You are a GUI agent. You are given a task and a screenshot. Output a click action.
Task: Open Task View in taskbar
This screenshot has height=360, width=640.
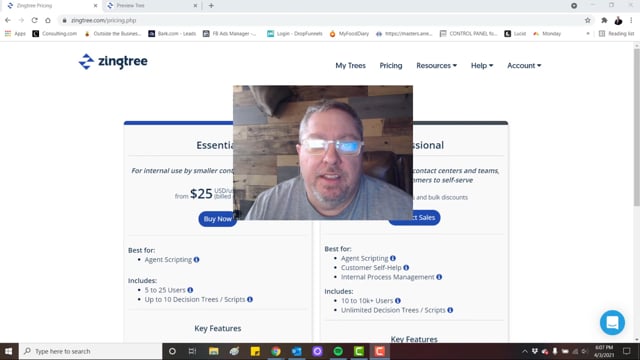192,351
